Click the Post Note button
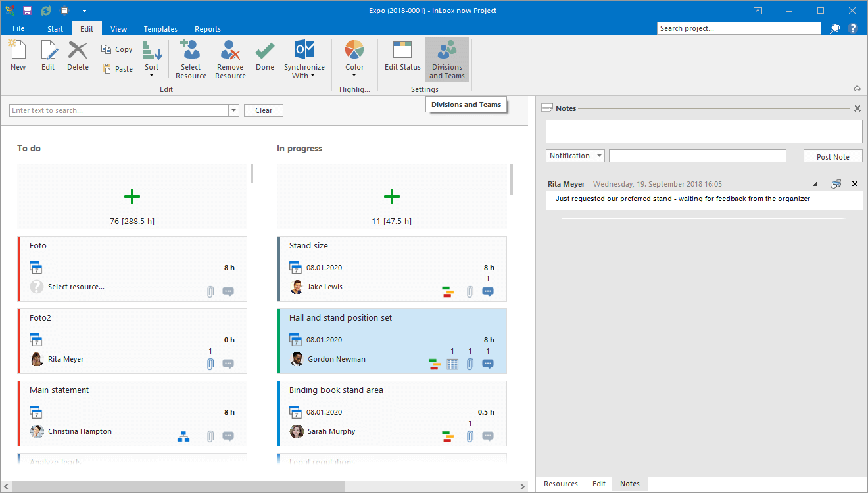Image resolution: width=868 pixels, height=493 pixels. pyautogui.click(x=833, y=156)
